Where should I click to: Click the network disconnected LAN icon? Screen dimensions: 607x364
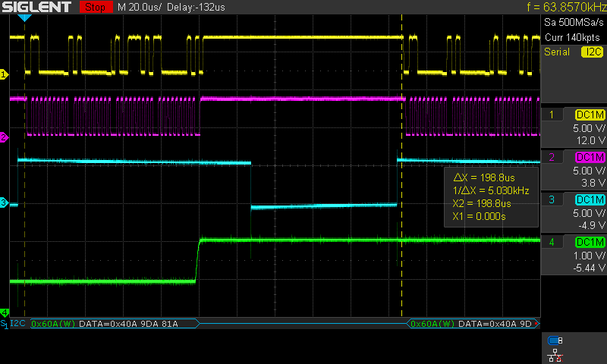(x=555, y=355)
